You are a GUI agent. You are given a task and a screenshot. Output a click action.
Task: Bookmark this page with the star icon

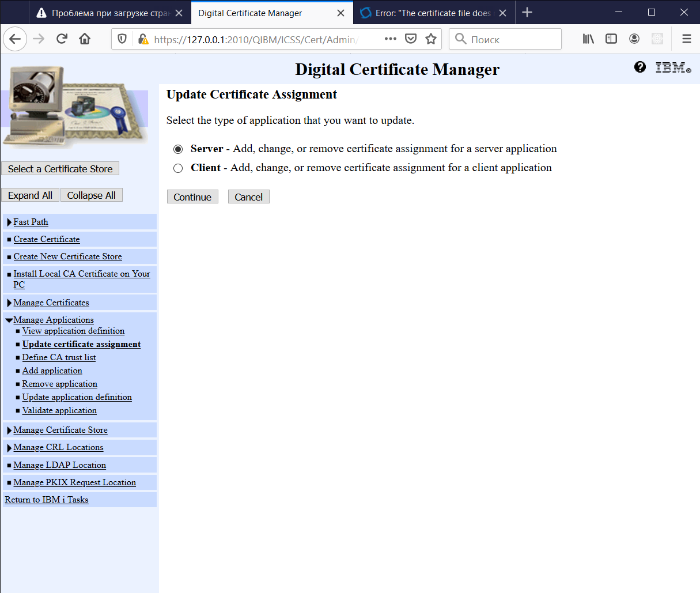pos(431,39)
